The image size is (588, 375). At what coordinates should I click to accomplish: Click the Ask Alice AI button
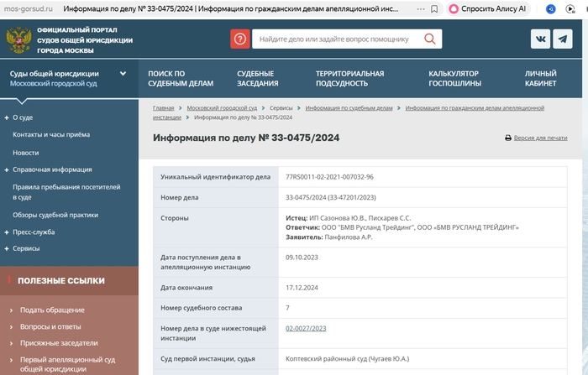click(x=486, y=8)
